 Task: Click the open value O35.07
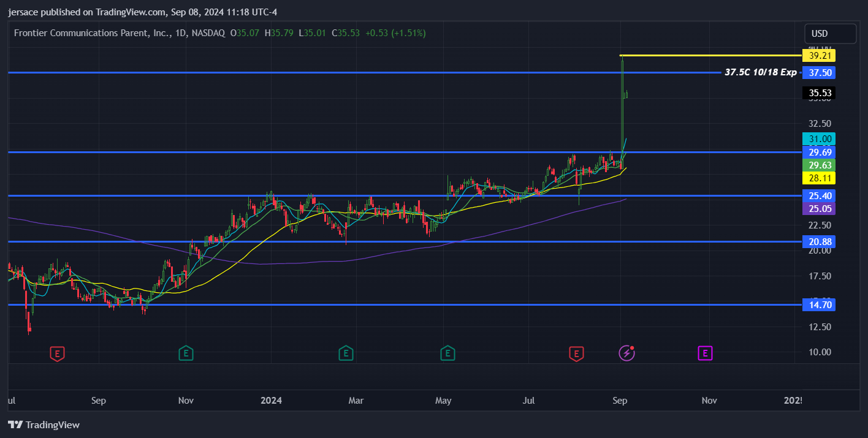[245, 32]
